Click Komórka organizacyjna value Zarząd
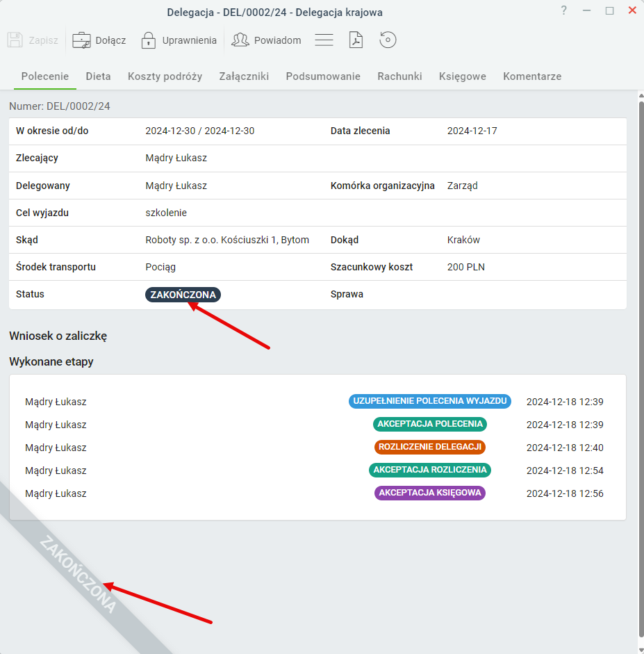644x654 pixels. (x=462, y=186)
